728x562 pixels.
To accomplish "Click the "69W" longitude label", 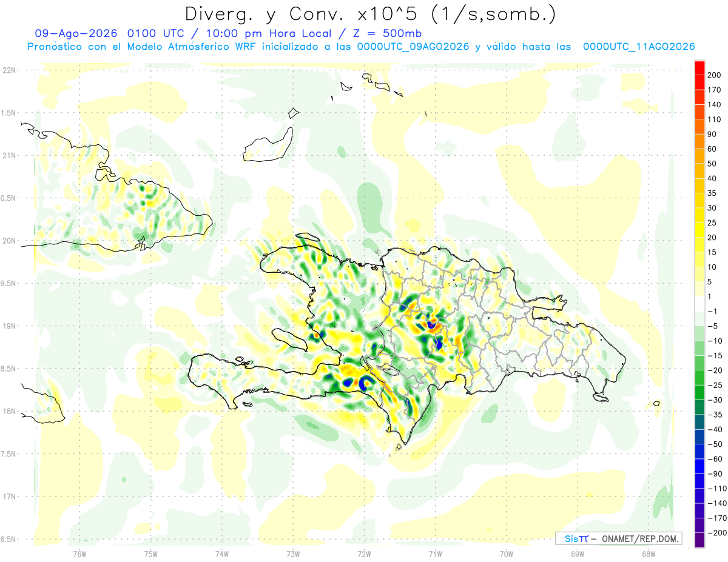I will pos(577,554).
